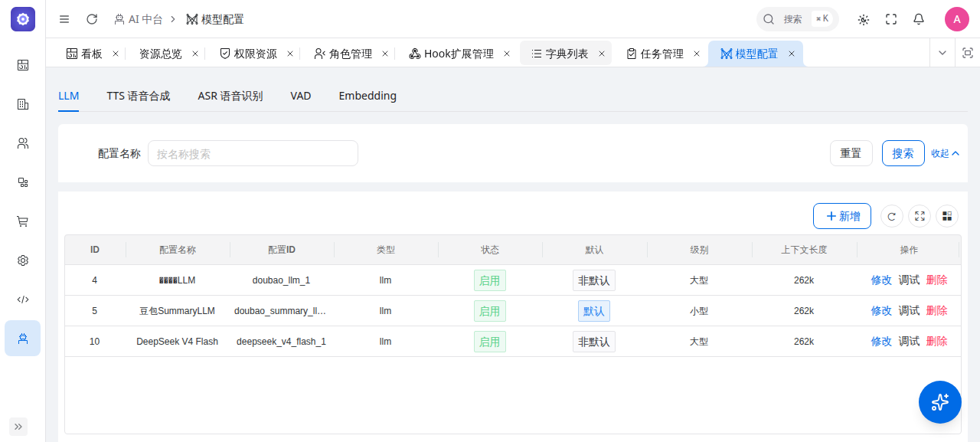Open column settings grid icon
The image size is (980, 442).
tap(947, 216)
